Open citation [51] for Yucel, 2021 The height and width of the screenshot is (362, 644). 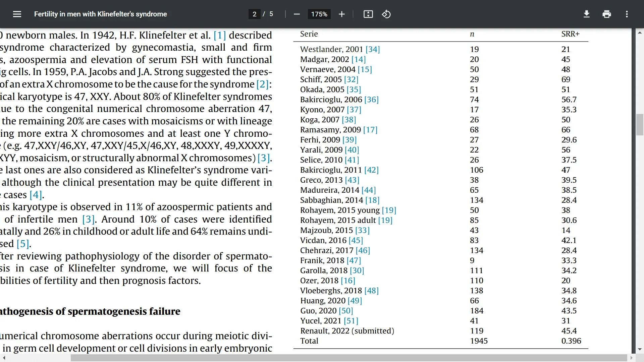tap(351, 321)
